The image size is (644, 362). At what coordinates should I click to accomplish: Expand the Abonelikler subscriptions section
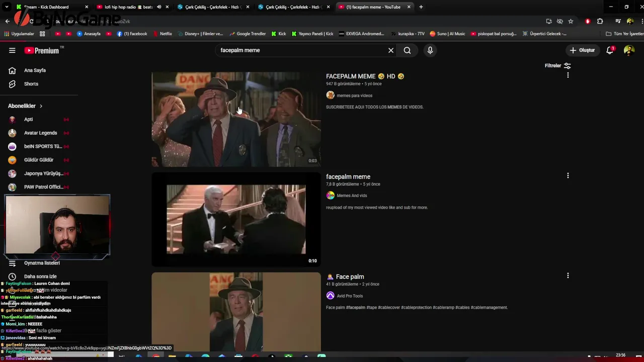click(x=25, y=106)
